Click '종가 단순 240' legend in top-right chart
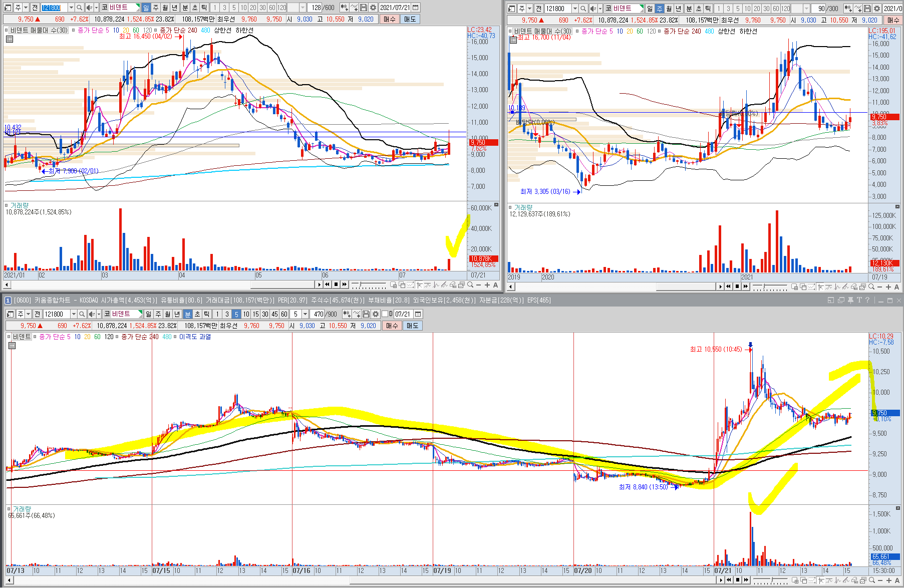This screenshot has width=904, height=588. pyautogui.click(x=682, y=31)
